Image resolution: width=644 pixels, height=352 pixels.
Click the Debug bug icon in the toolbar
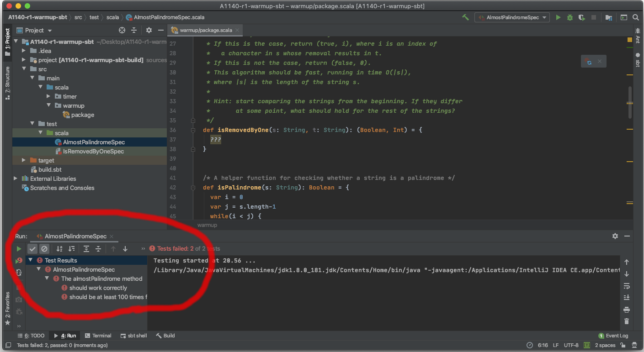(569, 17)
